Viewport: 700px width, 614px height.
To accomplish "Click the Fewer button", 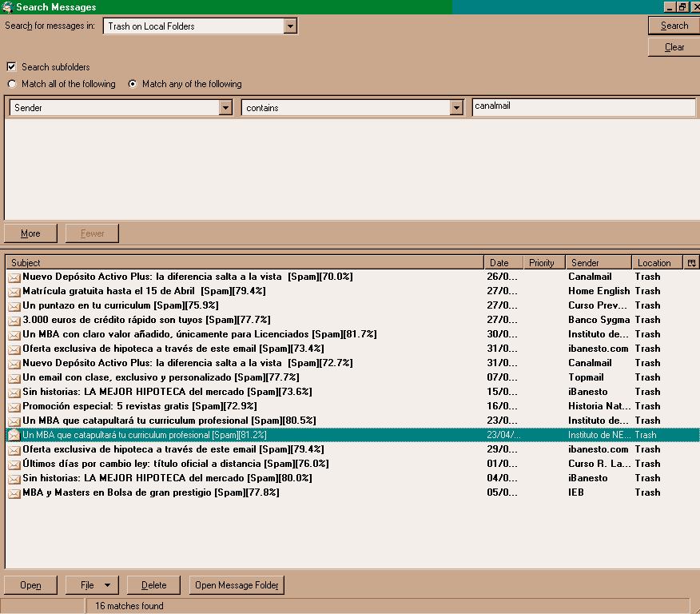I will [93, 233].
